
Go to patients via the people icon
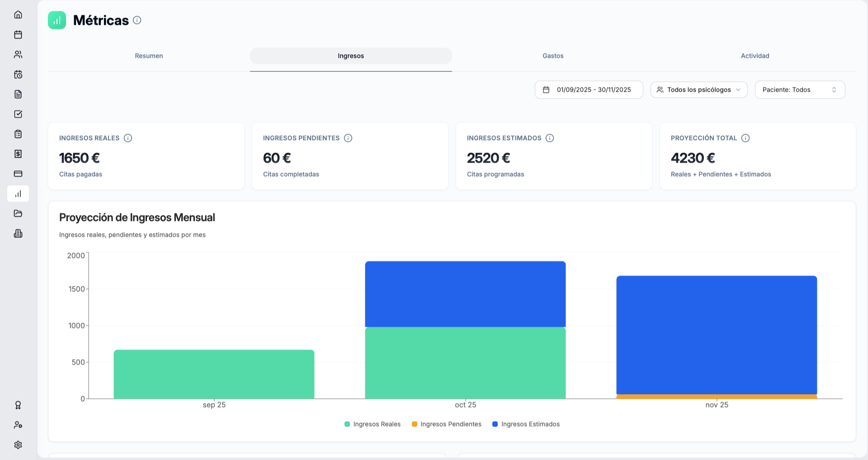pyautogui.click(x=18, y=54)
